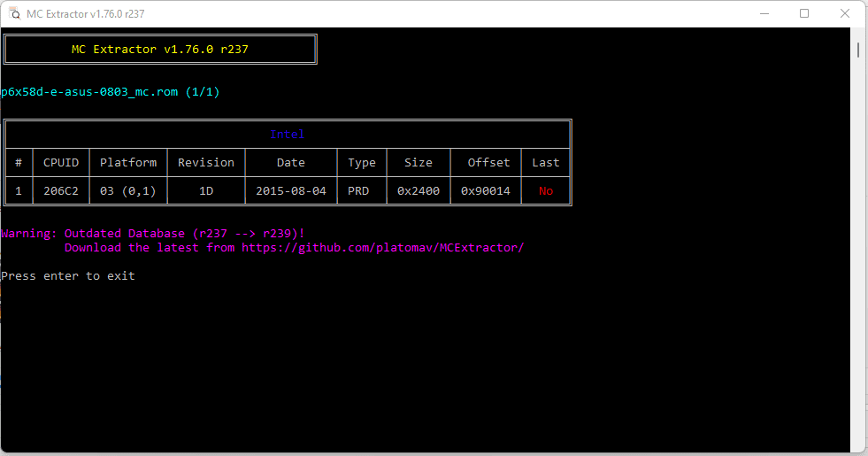The width and height of the screenshot is (868, 456).
Task: Click the MC Extractor v1.76.0 r237 banner text
Action: coord(160,50)
